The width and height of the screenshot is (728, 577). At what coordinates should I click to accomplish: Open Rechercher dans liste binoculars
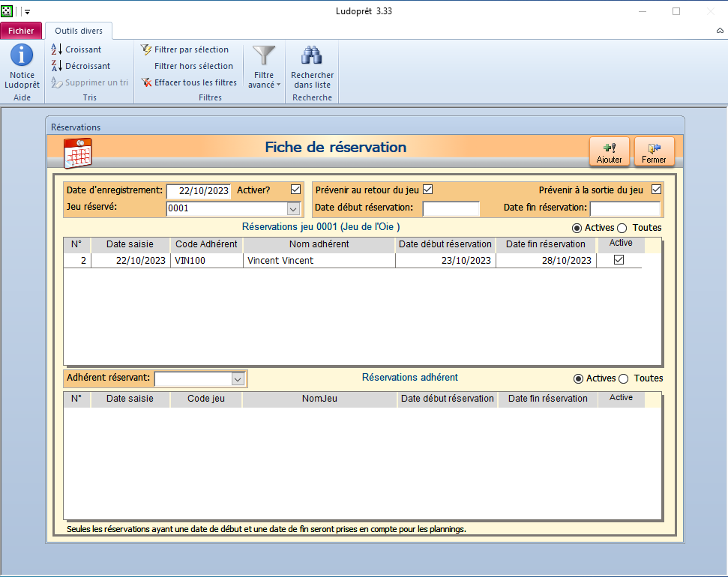[x=312, y=66]
